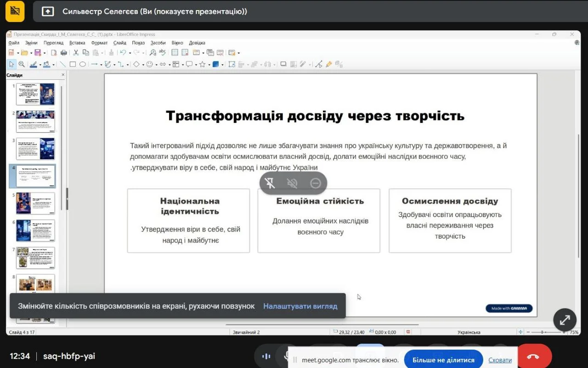Toggle the muted microphone overlay icon

(292, 184)
